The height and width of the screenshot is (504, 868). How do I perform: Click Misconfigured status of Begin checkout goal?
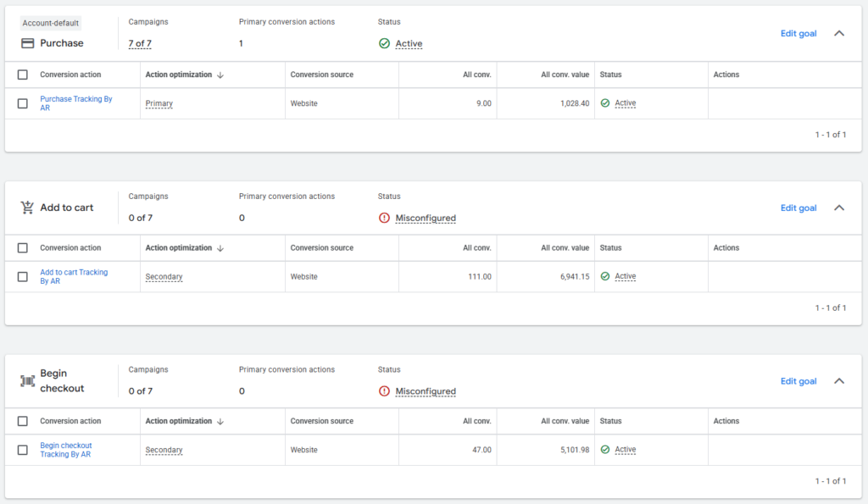pos(426,391)
